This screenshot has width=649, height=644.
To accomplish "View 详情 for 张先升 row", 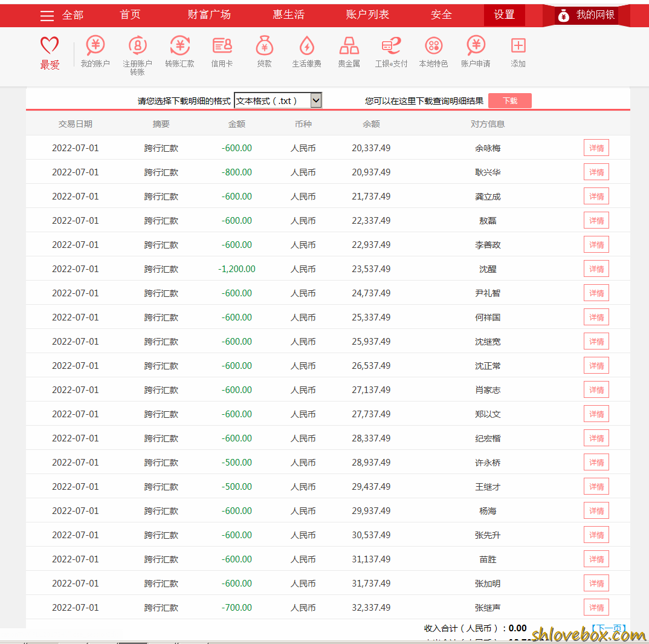I will (x=596, y=535).
